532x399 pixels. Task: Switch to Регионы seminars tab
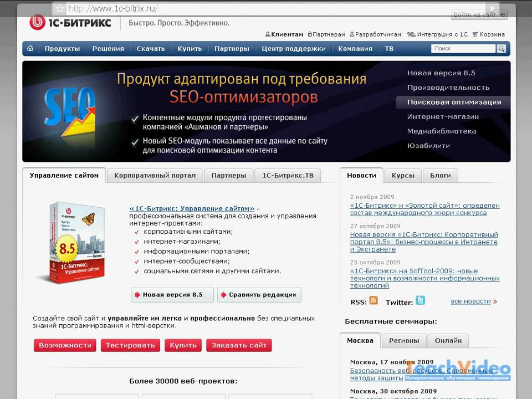click(404, 341)
